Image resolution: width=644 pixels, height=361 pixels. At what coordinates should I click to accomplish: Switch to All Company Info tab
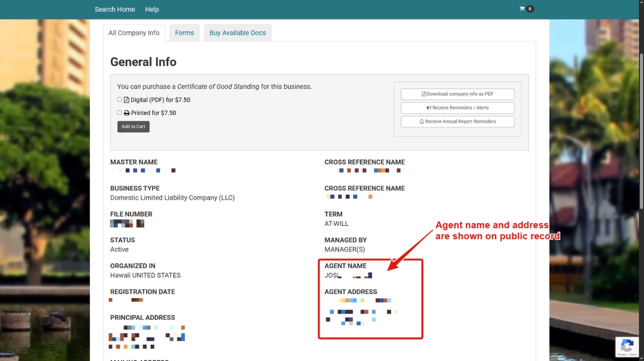click(x=134, y=33)
